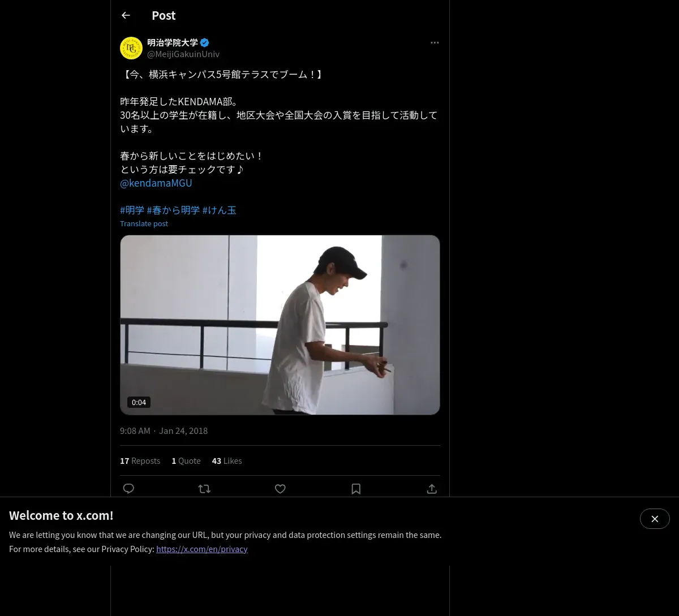Screen dimensions: 679x616
Task: Open the x.com privacy policy link
Action: (x=202, y=549)
